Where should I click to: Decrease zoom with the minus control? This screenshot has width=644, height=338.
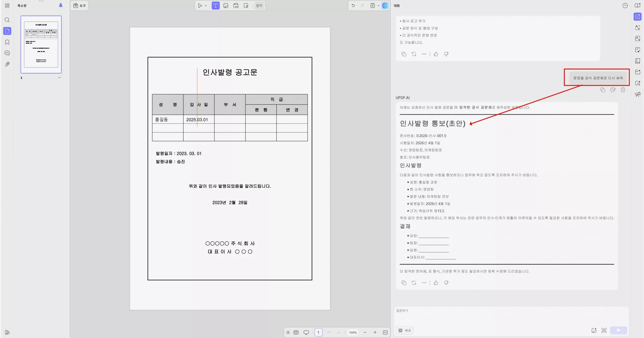point(365,332)
